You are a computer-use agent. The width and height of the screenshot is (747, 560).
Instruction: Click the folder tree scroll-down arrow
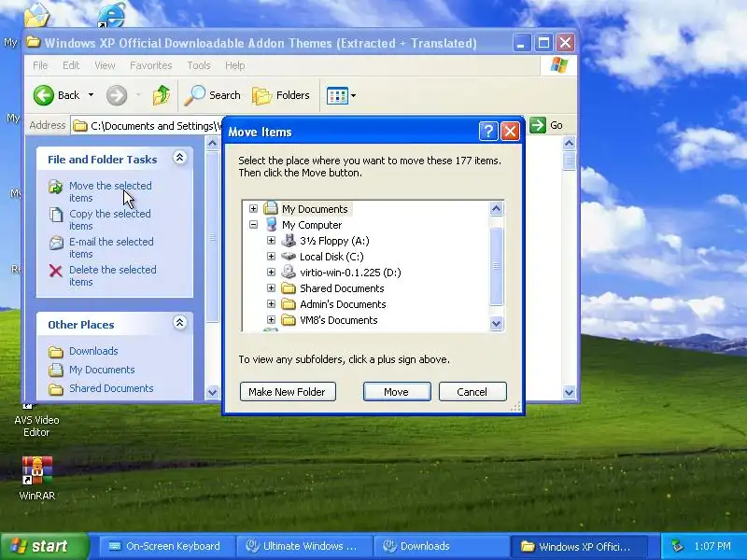[496, 323]
